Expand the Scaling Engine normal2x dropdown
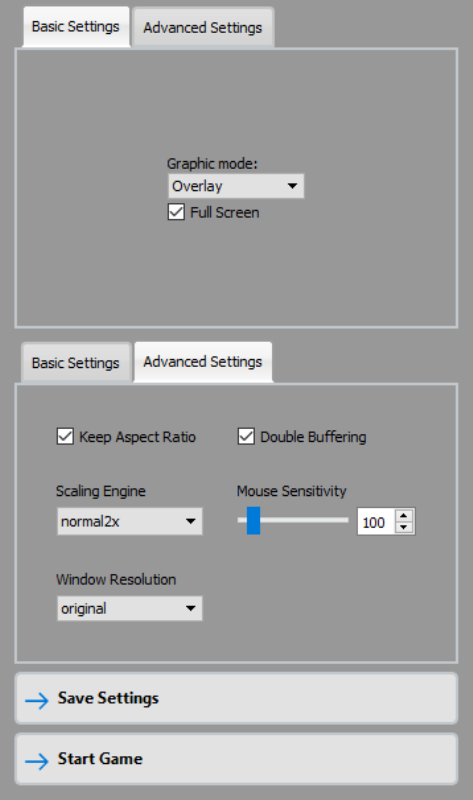Viewport: 473px width, 800px height. pyautogui.click(x=130, y=521)
